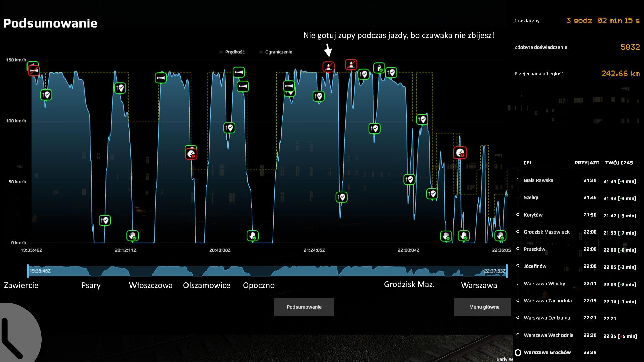Screen dimensions: 644x362
Task: Click the red vigilance-failure icon under the arrow
Action: point(328,67)
